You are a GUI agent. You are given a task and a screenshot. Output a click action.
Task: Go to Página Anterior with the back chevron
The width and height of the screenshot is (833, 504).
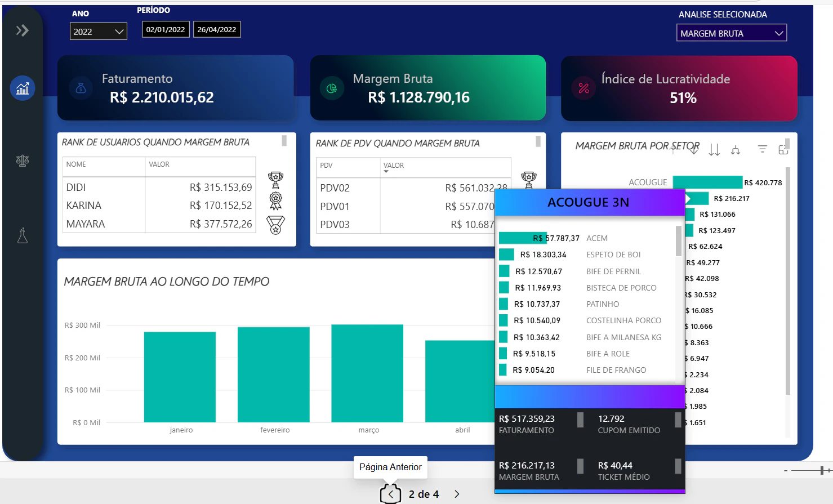[x=390, y=494]
